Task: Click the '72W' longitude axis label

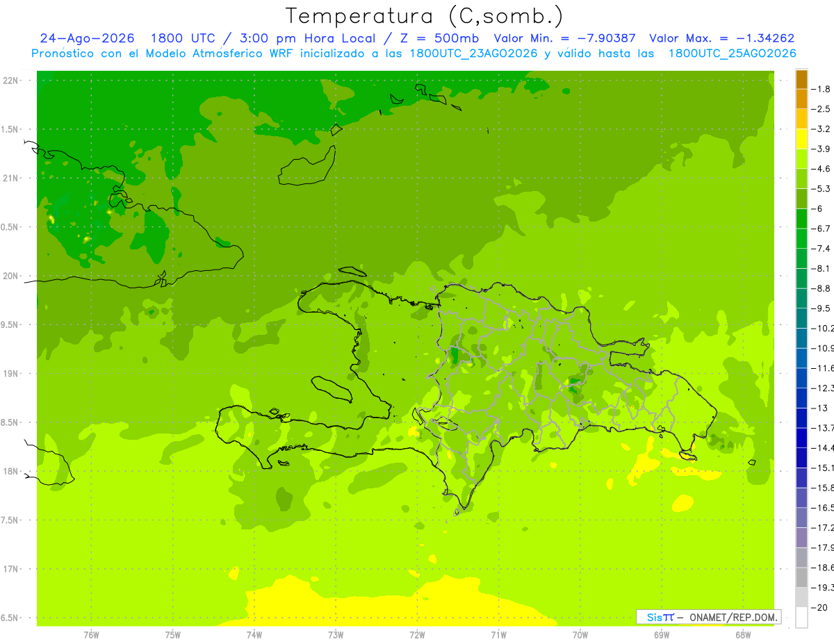Action: click(417, 634)
